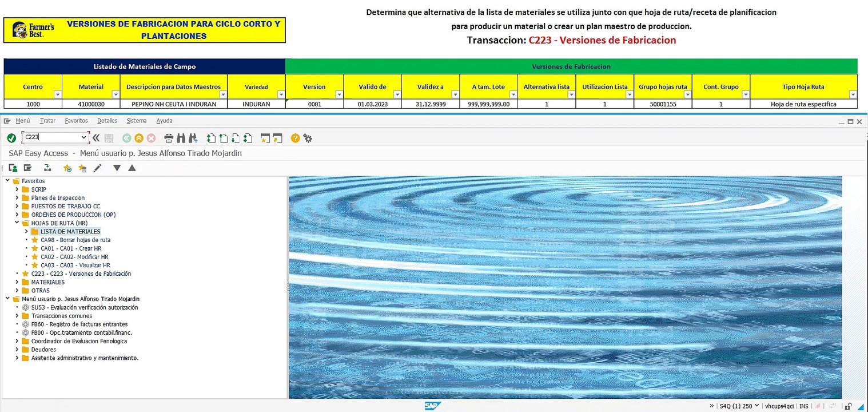Click the Previous Page icon
868x412 pixels.
tap(223, 138)
